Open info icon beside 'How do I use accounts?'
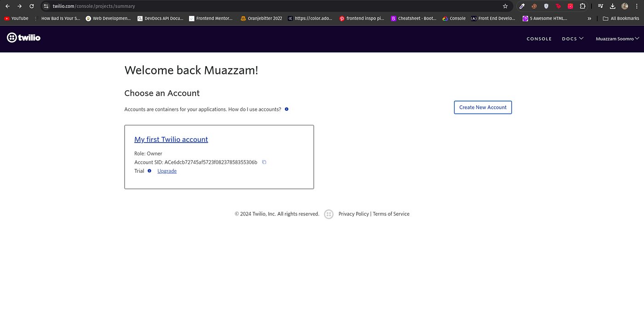Viewport: 644px width, 336px height. [287, 109]
